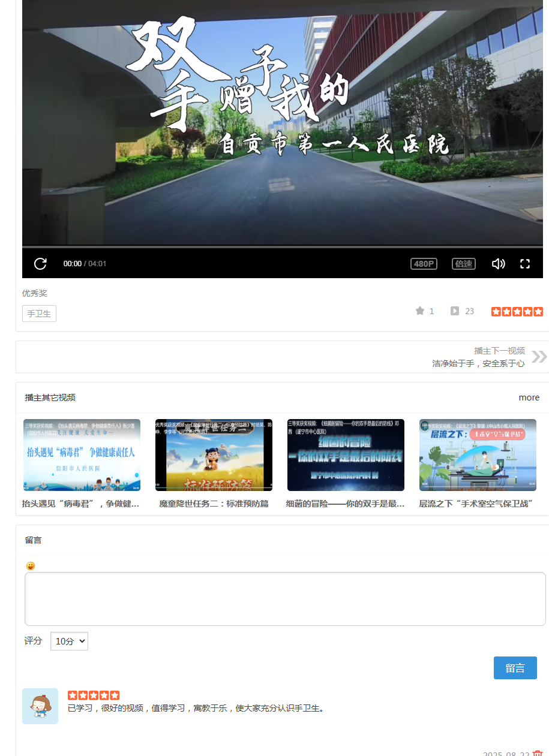Viewport: 549px width, 756px height.
Task: Submit comment with the blue 留言 button
Action: click(515, 668)
